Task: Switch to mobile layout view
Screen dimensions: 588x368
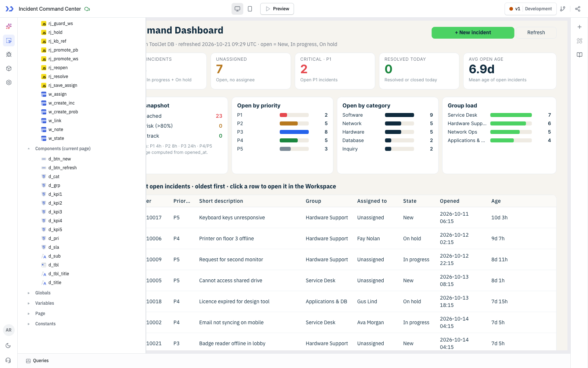Action: [x=250, y=9]
